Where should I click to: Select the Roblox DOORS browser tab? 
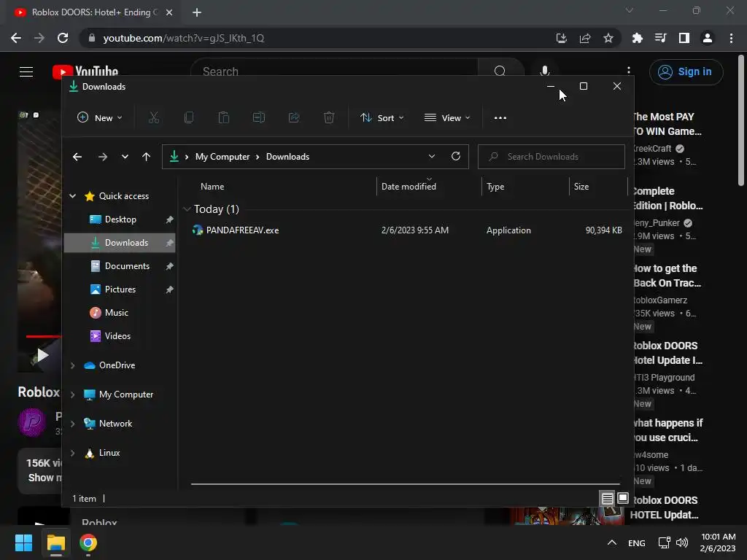point(93,12)
